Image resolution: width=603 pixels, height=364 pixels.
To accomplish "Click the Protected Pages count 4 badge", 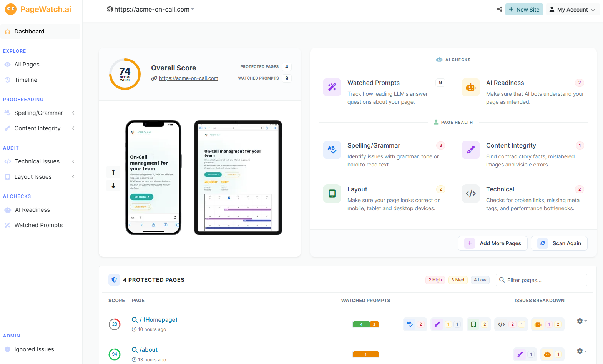I will [x=287, y=67].
